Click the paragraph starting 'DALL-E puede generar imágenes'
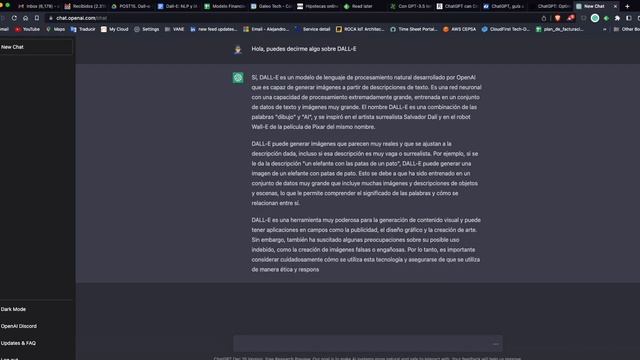 click(365, 173)
